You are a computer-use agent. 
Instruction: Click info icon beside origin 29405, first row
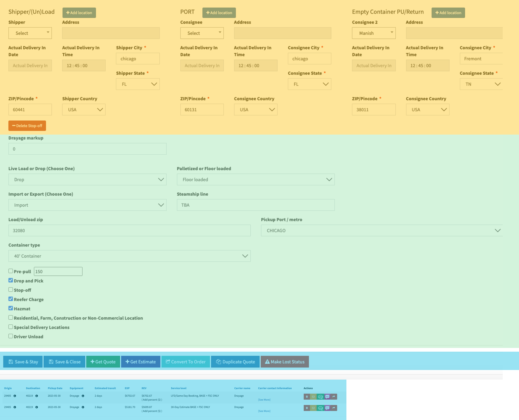(x=15, y=396)
